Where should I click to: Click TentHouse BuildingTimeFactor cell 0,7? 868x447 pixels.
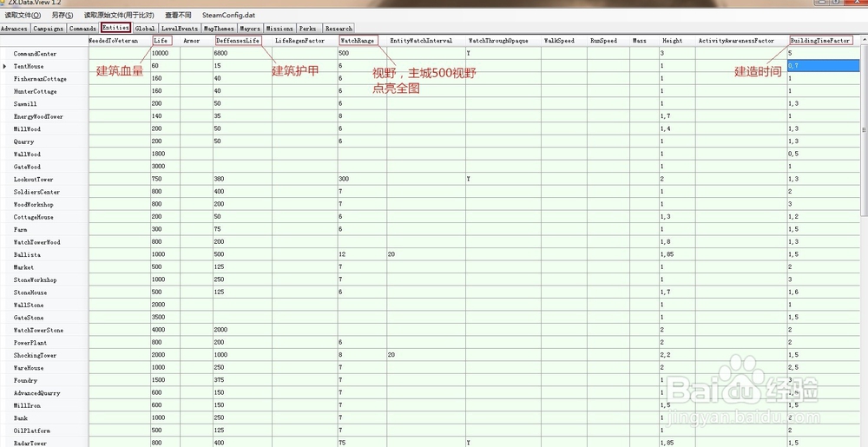pyautogui.click(x=823, y=66)
